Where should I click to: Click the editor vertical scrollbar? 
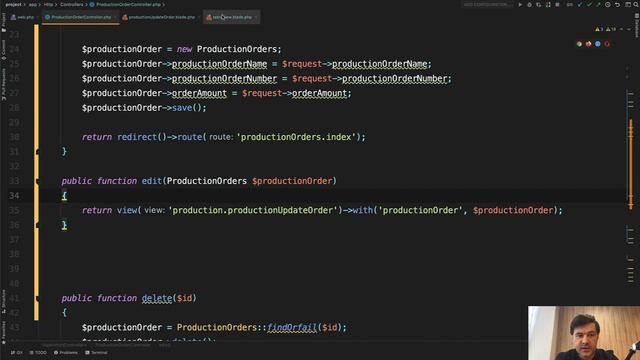[x=631, y=163]
